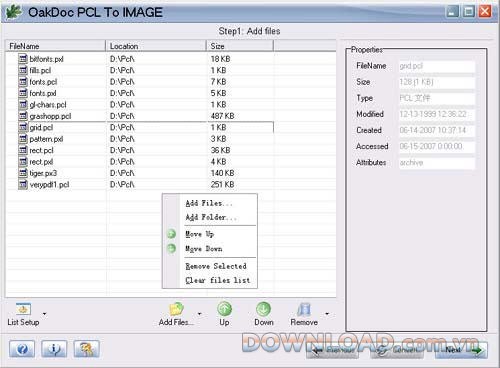Sort by the Location column header

156,46
